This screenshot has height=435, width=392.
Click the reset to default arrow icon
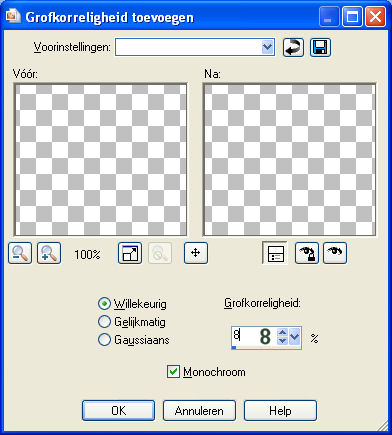point(293,47)
